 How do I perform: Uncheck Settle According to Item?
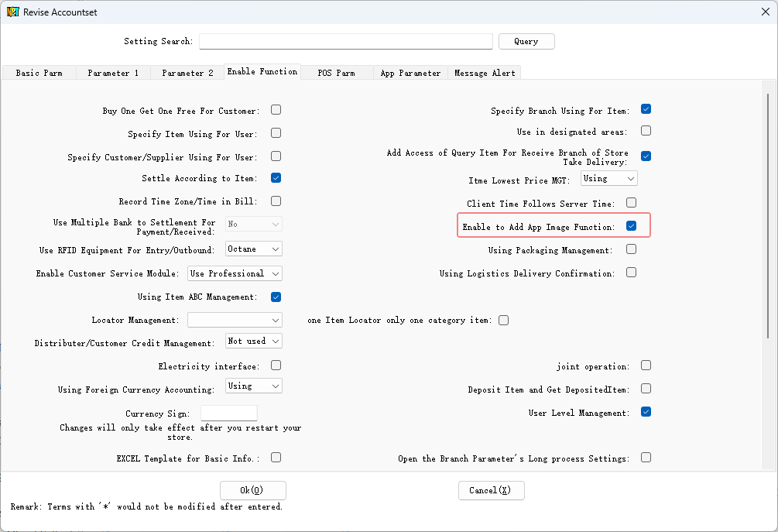coord(276,178)
